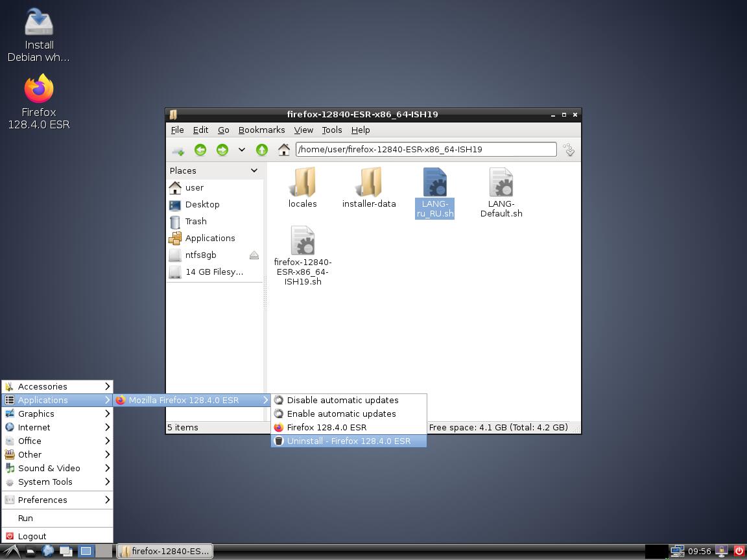This screenshot has width=747, height=560.
Task: Click the path address bar field
Action: pos(426,150)
